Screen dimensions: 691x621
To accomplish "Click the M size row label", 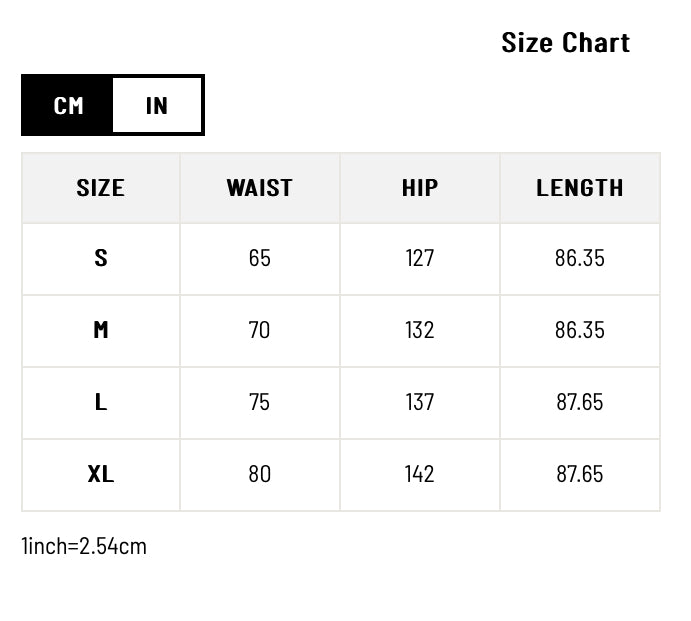I will (100, 330).
